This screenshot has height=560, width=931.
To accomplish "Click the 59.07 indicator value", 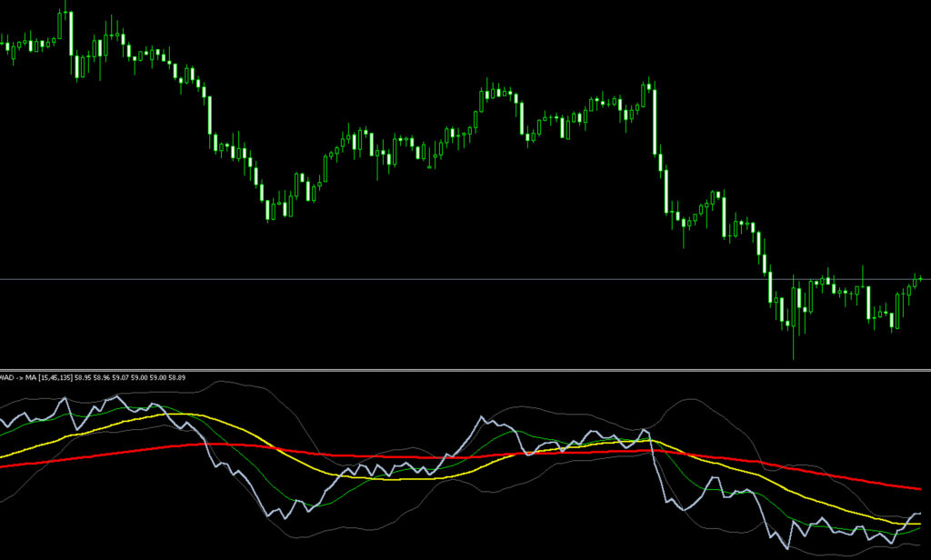I will pyautogui.click(x=121, y=377).
